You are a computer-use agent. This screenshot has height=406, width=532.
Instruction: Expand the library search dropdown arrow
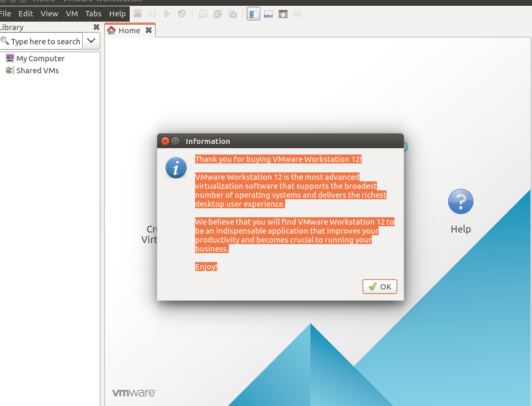click(x=91, y=41)
